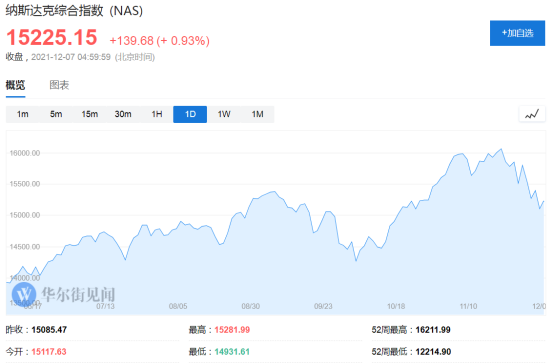The width and height of the screenshot is (553, 364).
Task: Switch chart to 1M interval
Action: point(257,114)
